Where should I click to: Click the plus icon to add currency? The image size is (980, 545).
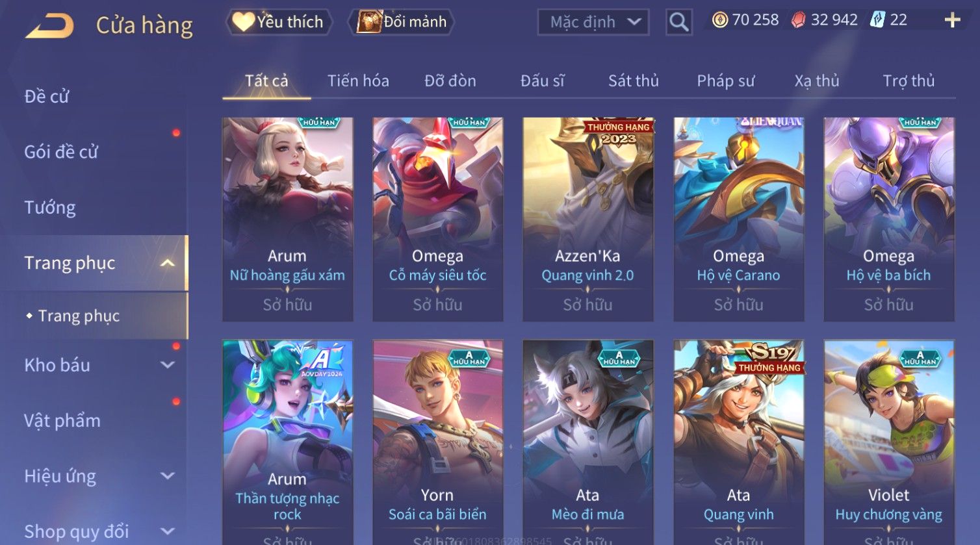click(952, 20)
